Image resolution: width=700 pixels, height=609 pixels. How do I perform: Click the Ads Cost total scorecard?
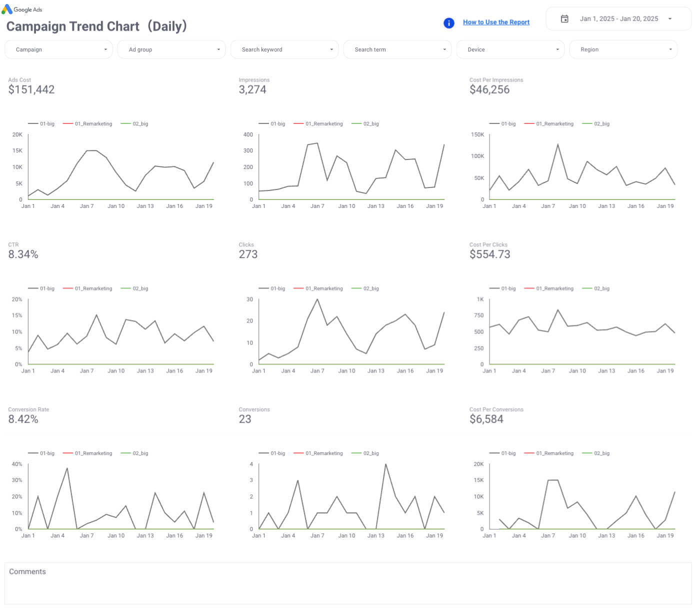coord(31,90)
